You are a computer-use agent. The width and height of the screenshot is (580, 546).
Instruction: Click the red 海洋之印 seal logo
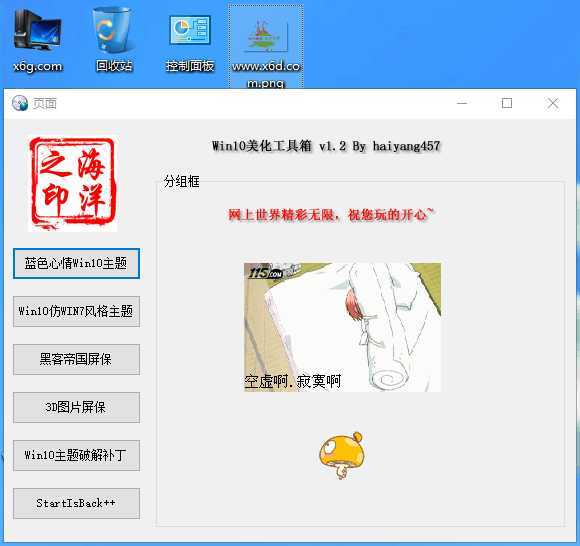[x=72, y=184]
